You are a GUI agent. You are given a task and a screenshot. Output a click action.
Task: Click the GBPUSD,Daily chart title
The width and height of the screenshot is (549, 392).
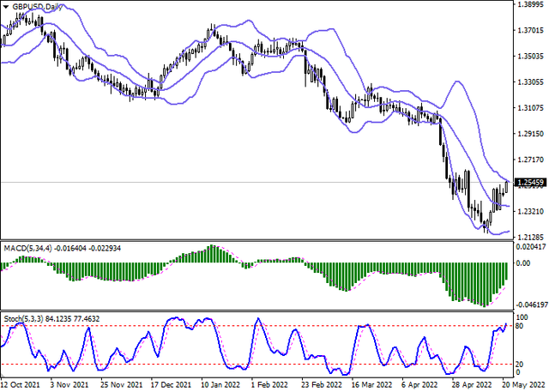coord(36,6)
